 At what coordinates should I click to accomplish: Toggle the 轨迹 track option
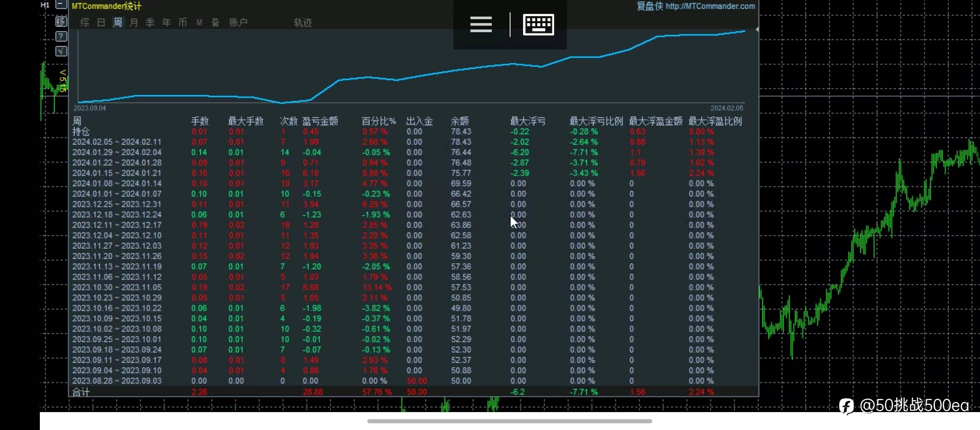[303, 22]
